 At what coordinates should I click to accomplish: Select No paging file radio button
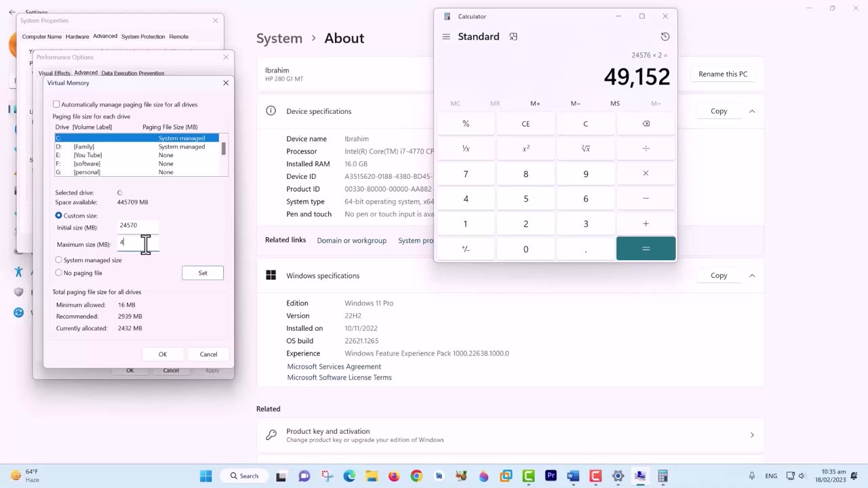[x=58, y=272]
